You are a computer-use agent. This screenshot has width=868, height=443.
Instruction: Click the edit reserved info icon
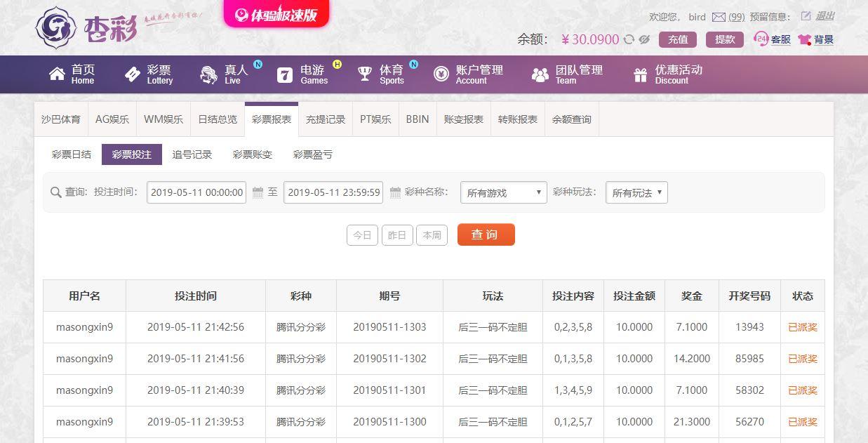[806, 16]
